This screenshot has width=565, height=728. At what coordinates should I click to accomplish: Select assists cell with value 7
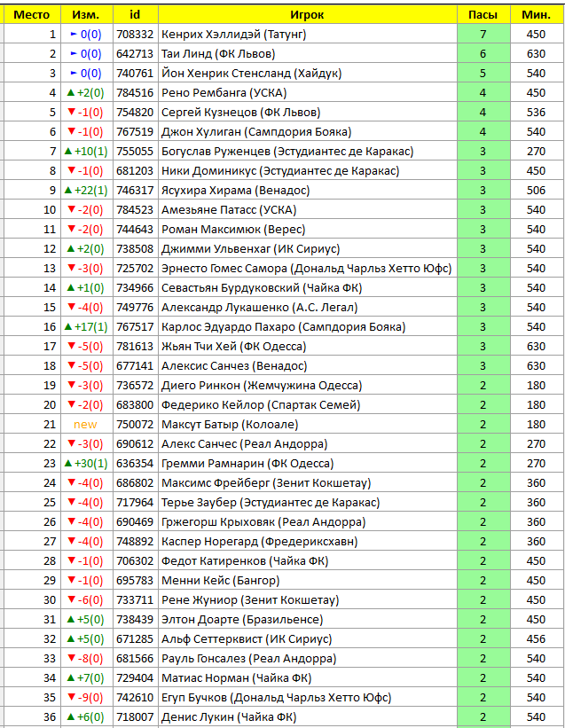(x=483, y=35)
